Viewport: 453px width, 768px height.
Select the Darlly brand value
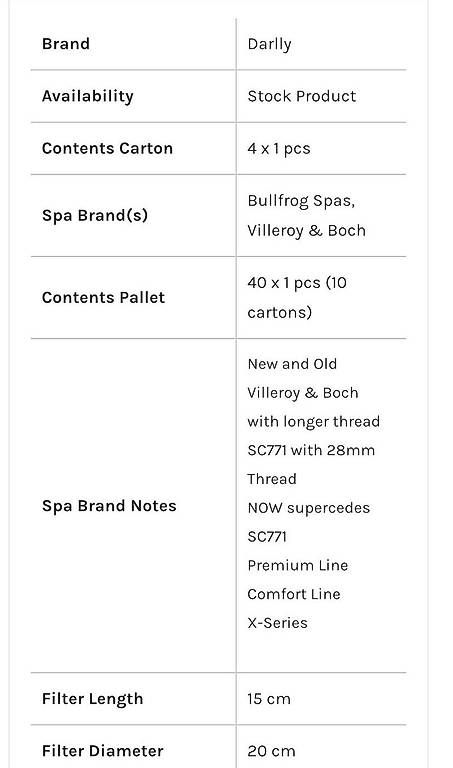pos(269,44)
